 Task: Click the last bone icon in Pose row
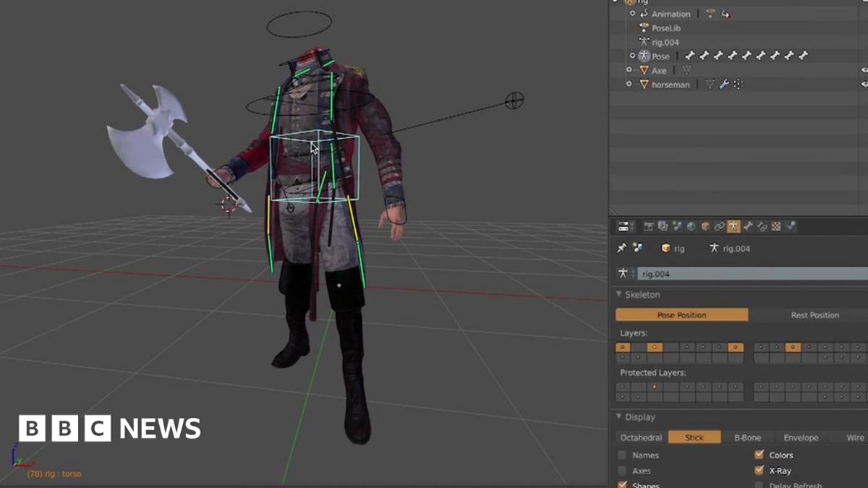coord(804,56)
